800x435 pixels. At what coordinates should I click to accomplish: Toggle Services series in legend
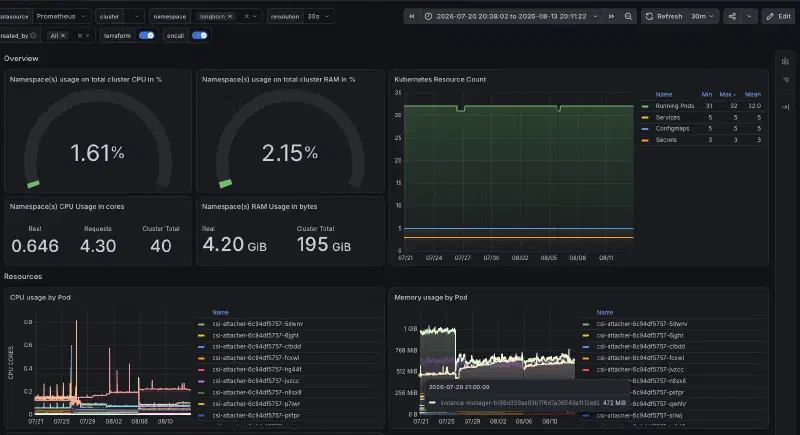[x=667, y=117]
